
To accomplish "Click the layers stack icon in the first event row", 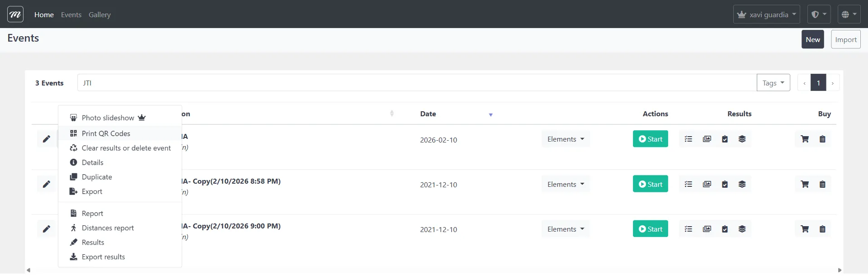I will 742,139.
